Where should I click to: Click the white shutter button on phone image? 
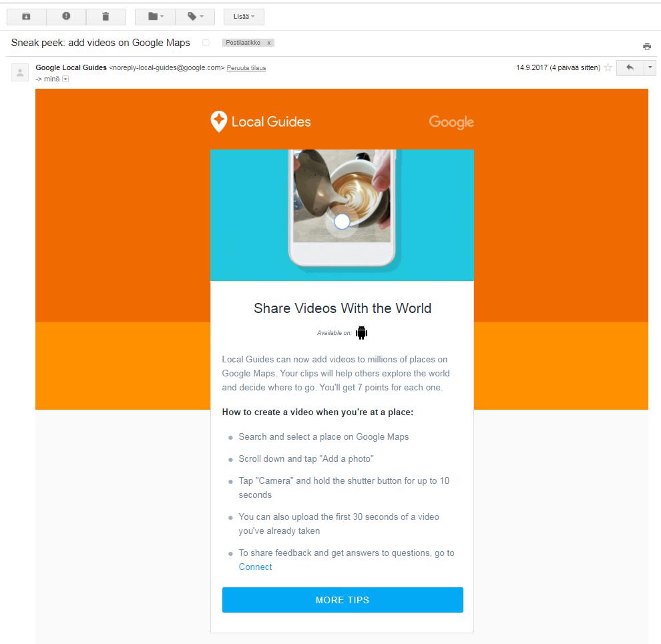click(x=342, y=222)
